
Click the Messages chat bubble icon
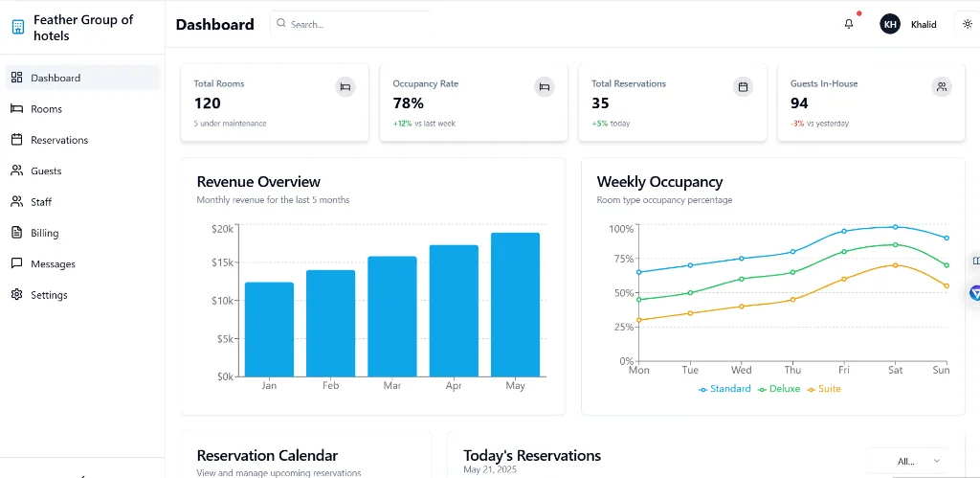click(17, 263)
